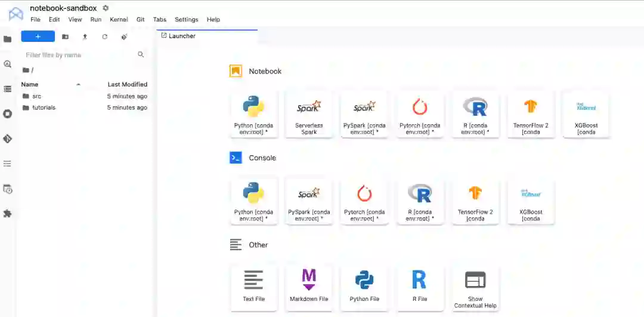Select the Launcher tab

(x=206, y=36)
